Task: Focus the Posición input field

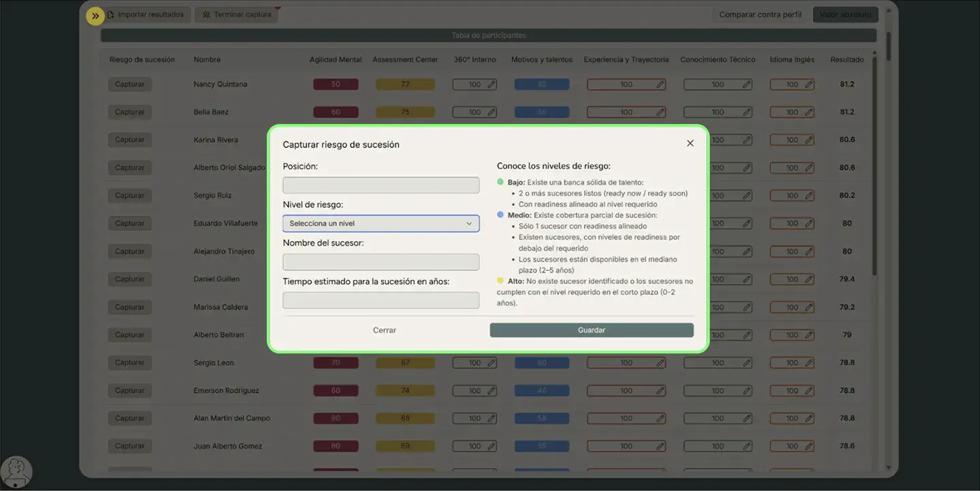Action: coord(381,185)
